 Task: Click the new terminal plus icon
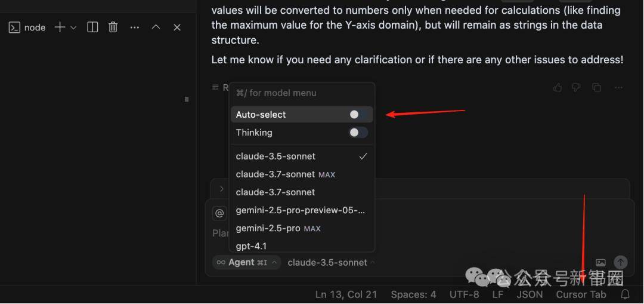[x=60, y=27]
